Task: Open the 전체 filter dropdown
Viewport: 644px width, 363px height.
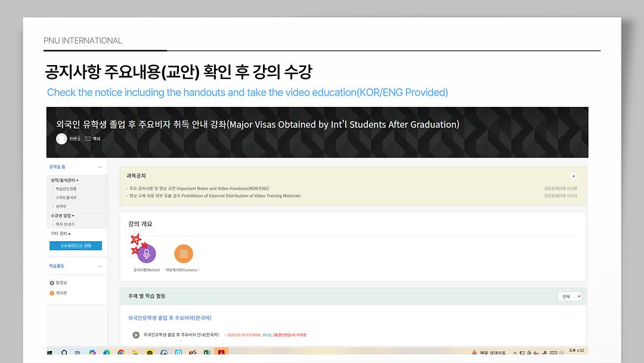Action: [569, 296]
